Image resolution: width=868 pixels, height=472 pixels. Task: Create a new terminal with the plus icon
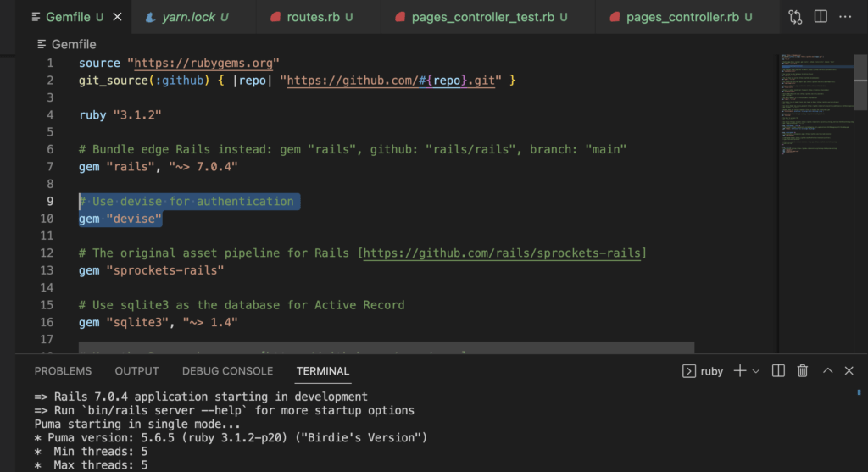(739, 371)
